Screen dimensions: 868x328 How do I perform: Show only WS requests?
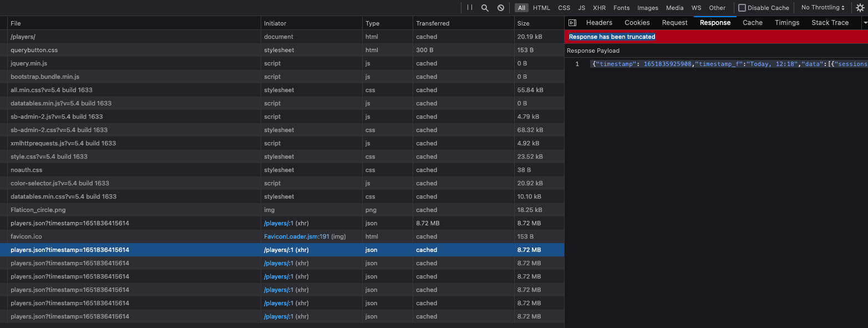(696, 8)
